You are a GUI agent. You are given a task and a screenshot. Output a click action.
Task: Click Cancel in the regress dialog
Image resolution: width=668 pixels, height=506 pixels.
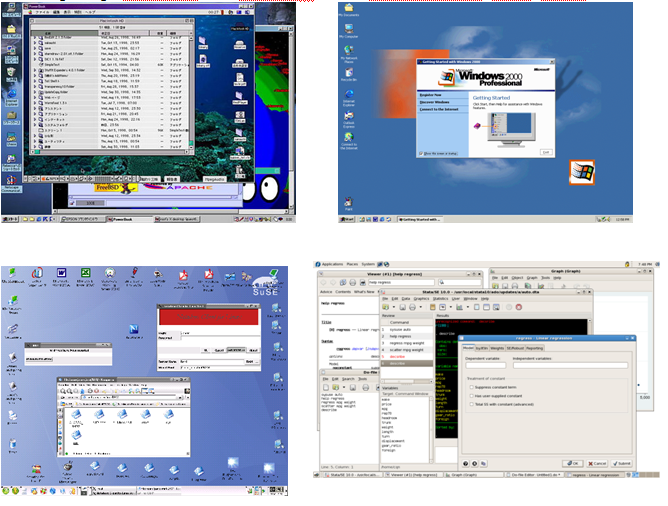pos(597,463)
